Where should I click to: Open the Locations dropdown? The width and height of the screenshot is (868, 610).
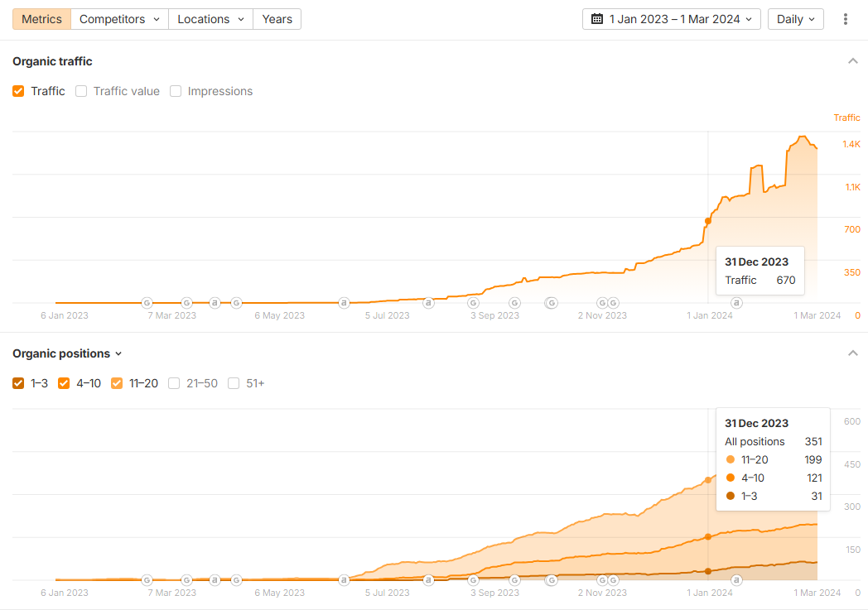(x=211, y=19)
